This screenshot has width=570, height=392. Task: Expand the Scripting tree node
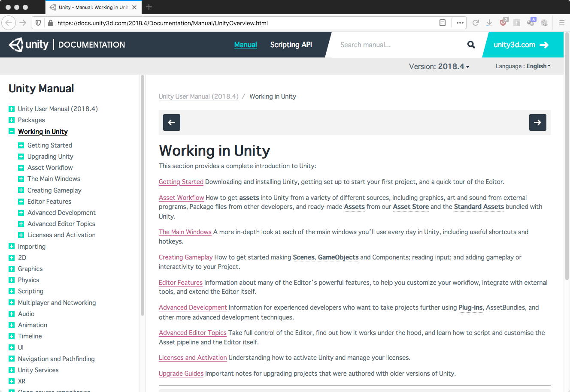pos(12,291)
